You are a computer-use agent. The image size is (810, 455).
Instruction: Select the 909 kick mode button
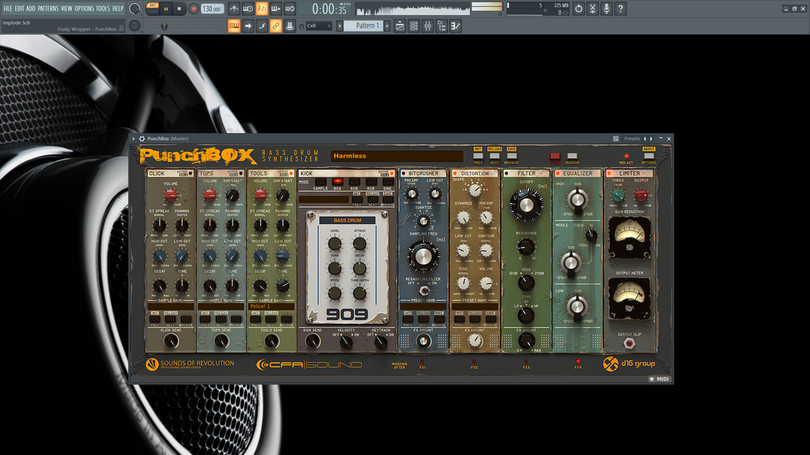pos(337,182)
